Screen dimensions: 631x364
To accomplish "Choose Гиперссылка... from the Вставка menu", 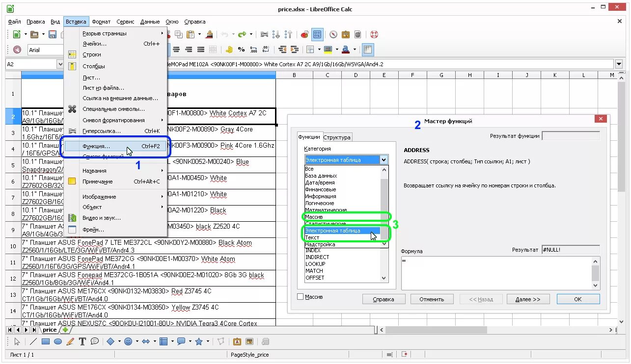I will pyautogui.click(x=115, y=131).
